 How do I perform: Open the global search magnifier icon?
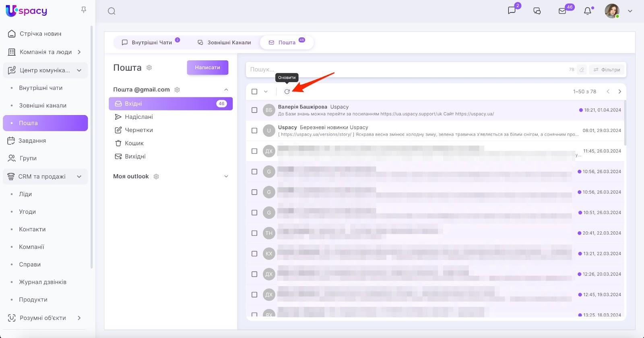[x=111, y=11]
